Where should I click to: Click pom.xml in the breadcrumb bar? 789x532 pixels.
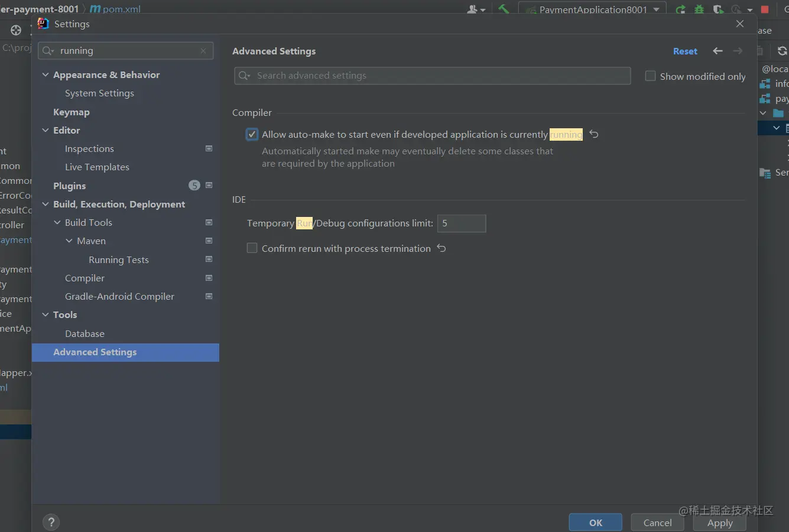click(122, 9)
